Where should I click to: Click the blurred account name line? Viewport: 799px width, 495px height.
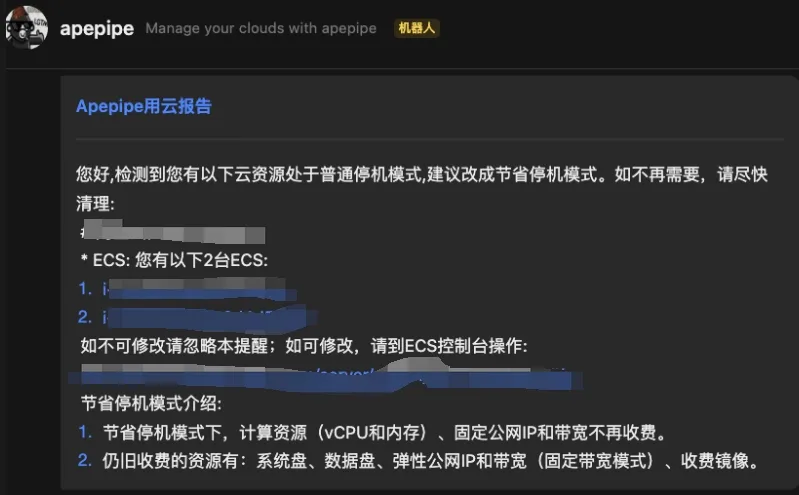(x=173, y=232)
